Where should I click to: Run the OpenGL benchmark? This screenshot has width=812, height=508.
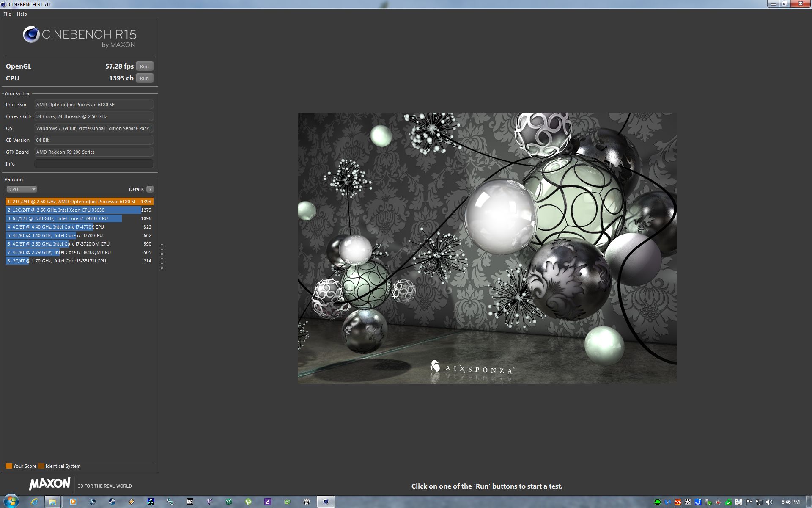(144, 66)
